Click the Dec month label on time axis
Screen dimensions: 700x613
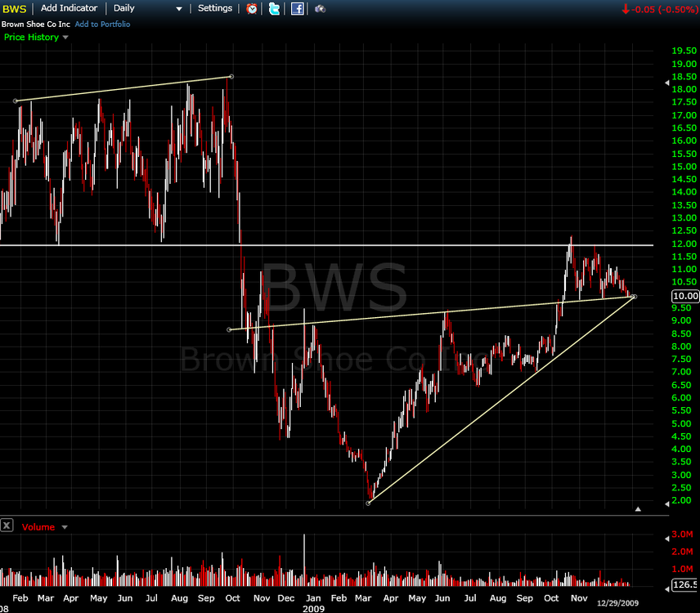pos(285,598)
